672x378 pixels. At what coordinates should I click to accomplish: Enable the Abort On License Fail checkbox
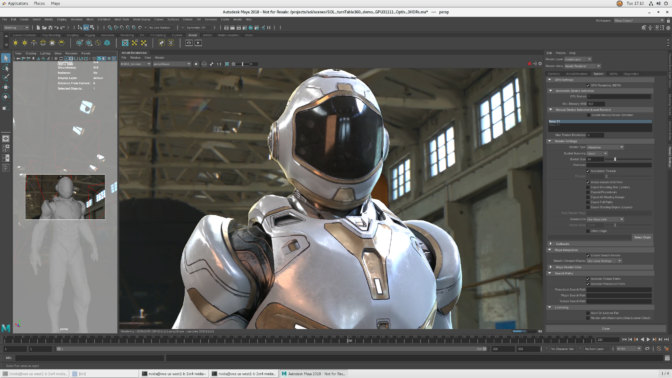pyautogui.click(x=588, y=313)
